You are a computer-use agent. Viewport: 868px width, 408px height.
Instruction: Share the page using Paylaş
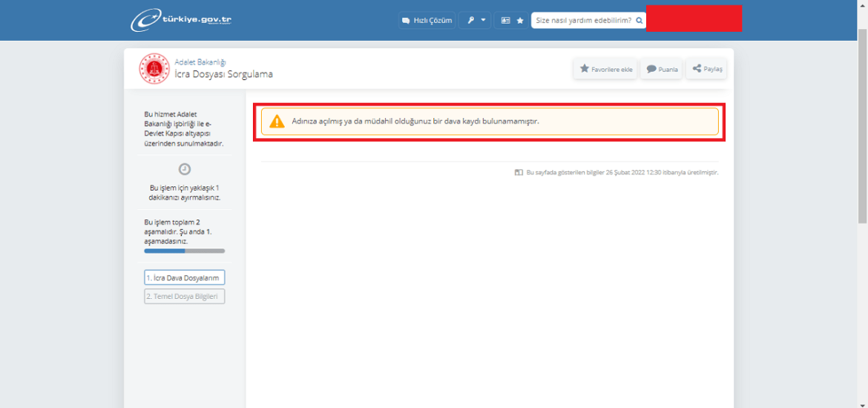[x=706, y=69]
